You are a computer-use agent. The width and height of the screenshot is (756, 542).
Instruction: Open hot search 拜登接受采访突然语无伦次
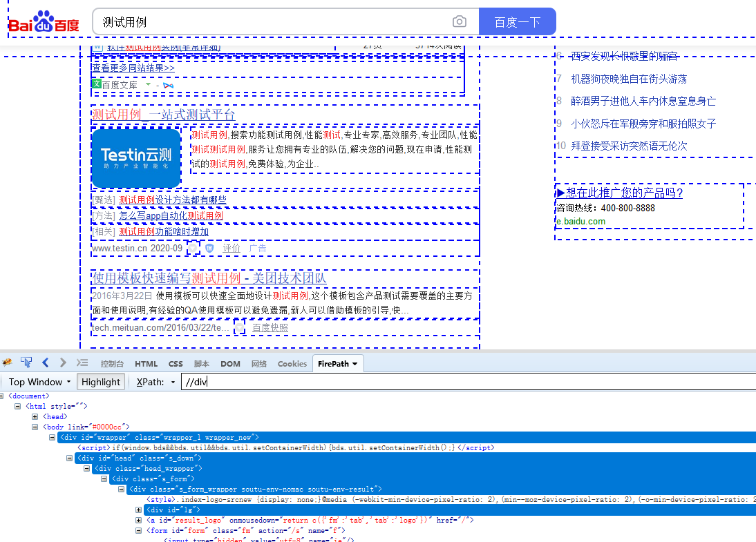point(629,146)
